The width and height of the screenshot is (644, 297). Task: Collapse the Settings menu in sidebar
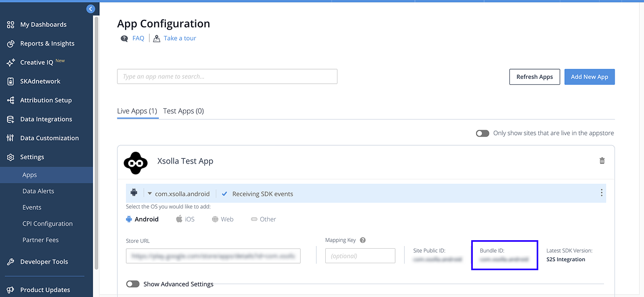tap(32, 157)
